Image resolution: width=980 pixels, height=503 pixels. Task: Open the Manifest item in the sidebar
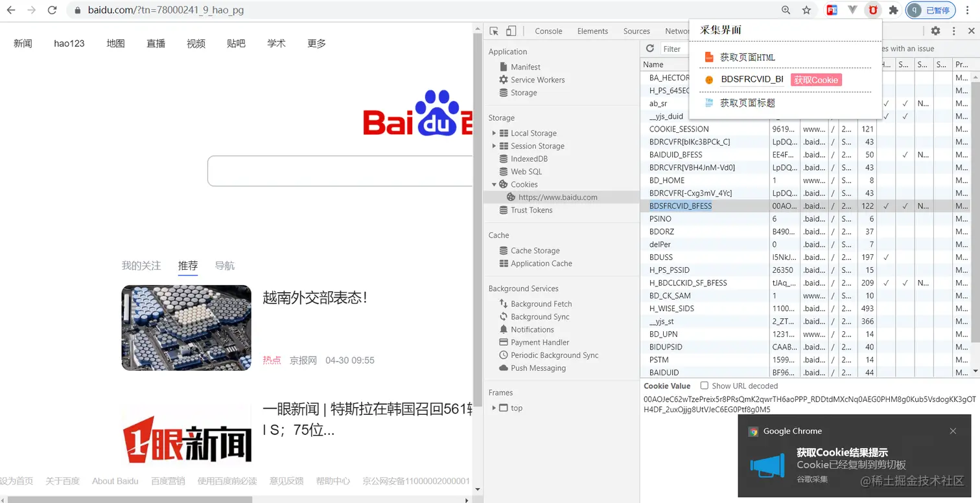point(525,67)
